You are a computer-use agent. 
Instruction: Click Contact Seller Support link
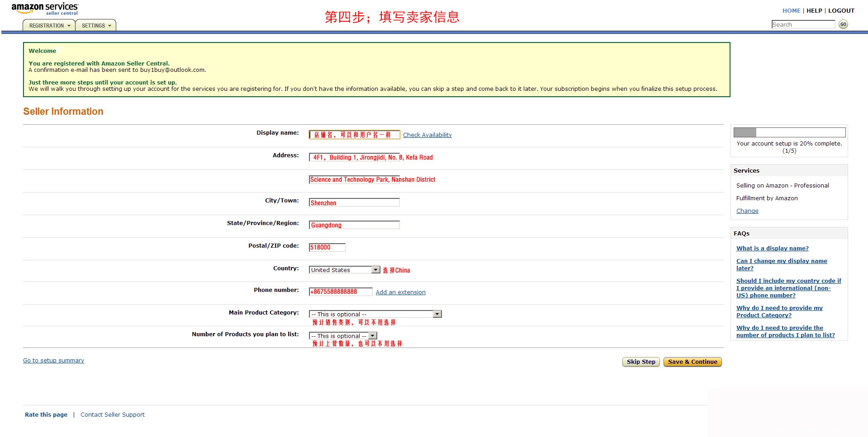113,415
